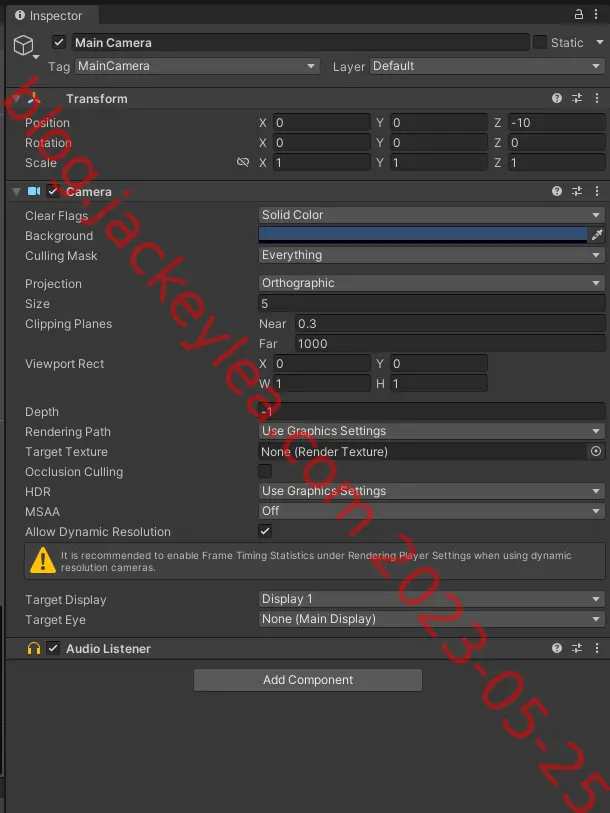Click the Viewport Rect H field
Viewport: 610px width, 813px height.
point(439,384)
